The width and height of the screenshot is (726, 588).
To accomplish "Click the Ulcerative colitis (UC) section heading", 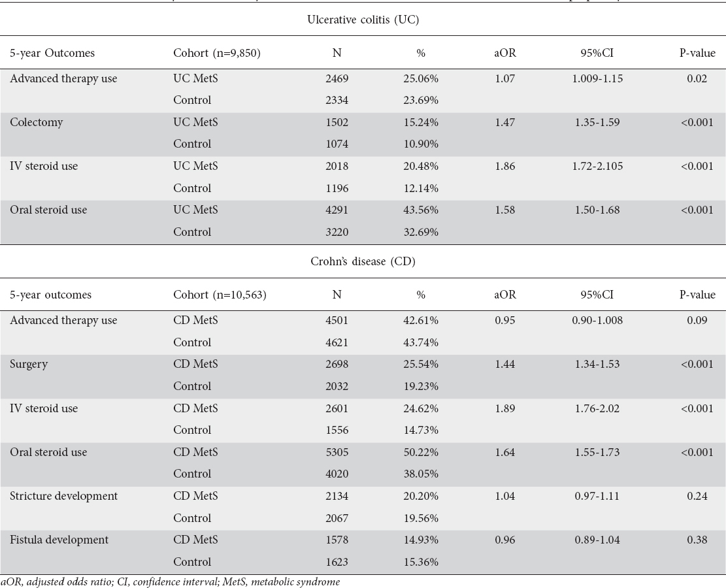I will [363, 20].
